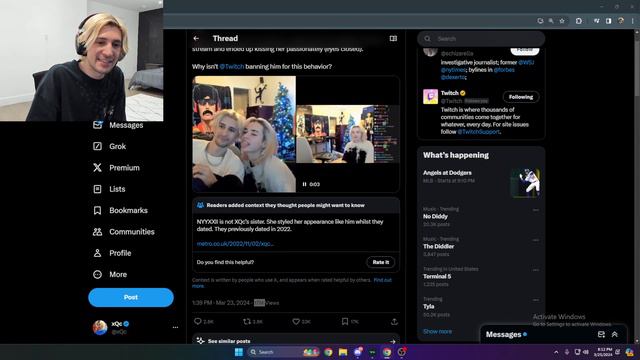The image size is (640, 360).
Task: Click the X Search input field
Action: [481, 39]
